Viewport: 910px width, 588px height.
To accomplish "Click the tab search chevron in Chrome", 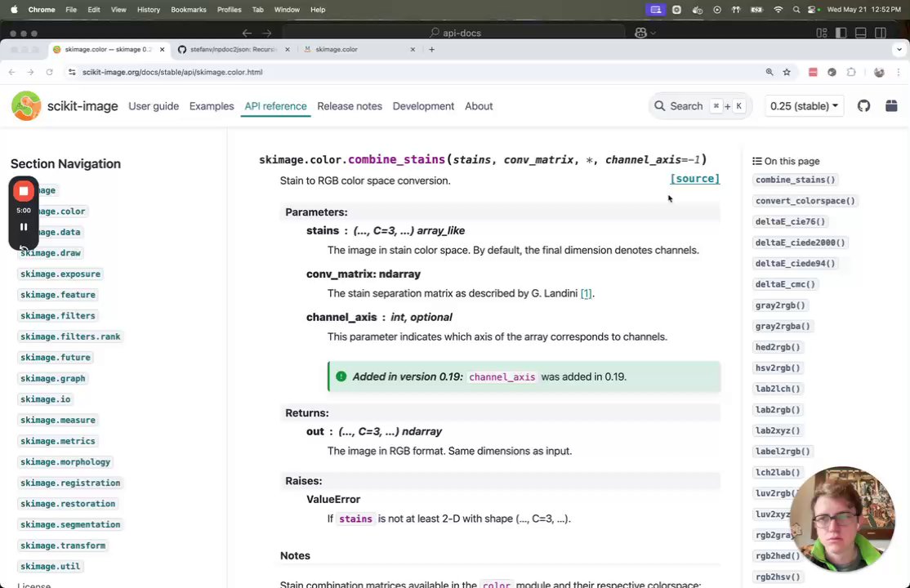I will click(x=899, y=49).
